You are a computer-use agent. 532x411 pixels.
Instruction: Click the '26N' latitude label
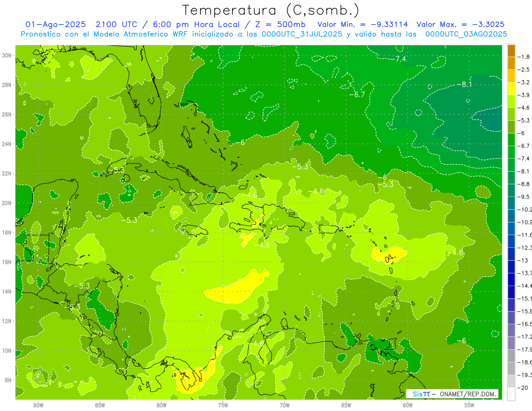8,114
